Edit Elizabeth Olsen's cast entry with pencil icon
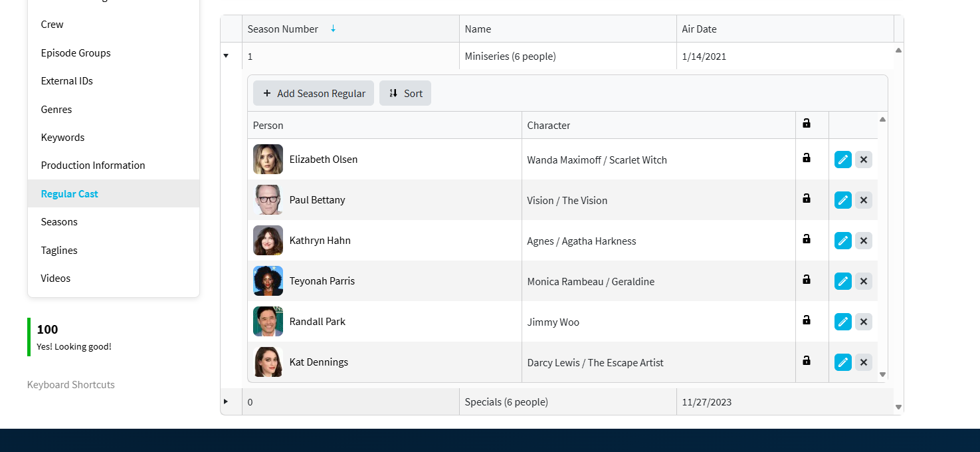The height and width of the screenshot is (452, 980). click(843, 160)
